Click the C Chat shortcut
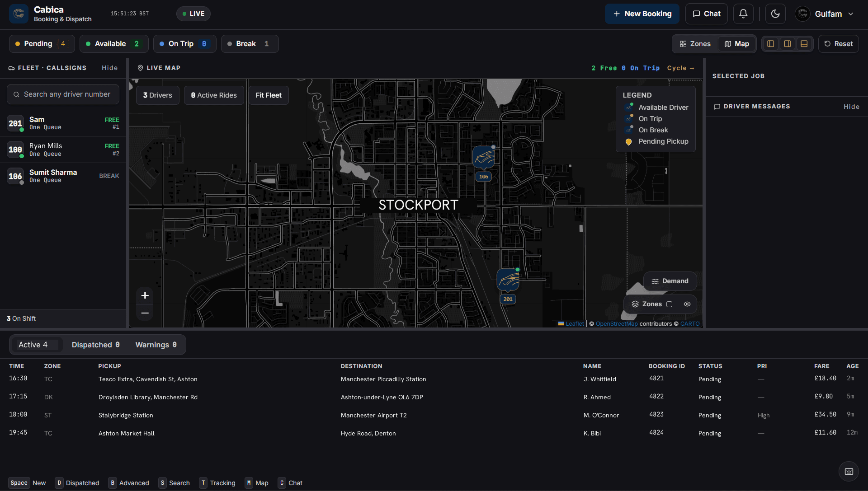The height and width of the screenshot is (491, 868). click(290, 483)
